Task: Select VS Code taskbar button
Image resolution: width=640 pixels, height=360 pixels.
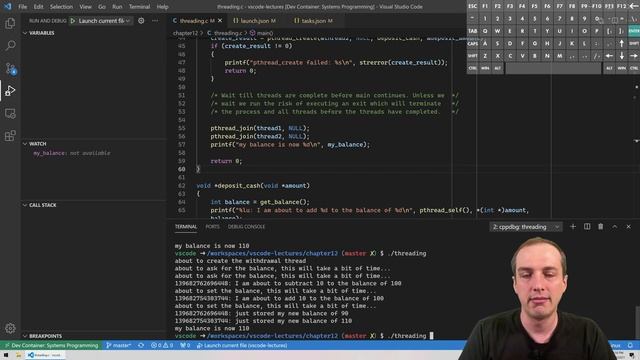Action: [x=45, y=355]
